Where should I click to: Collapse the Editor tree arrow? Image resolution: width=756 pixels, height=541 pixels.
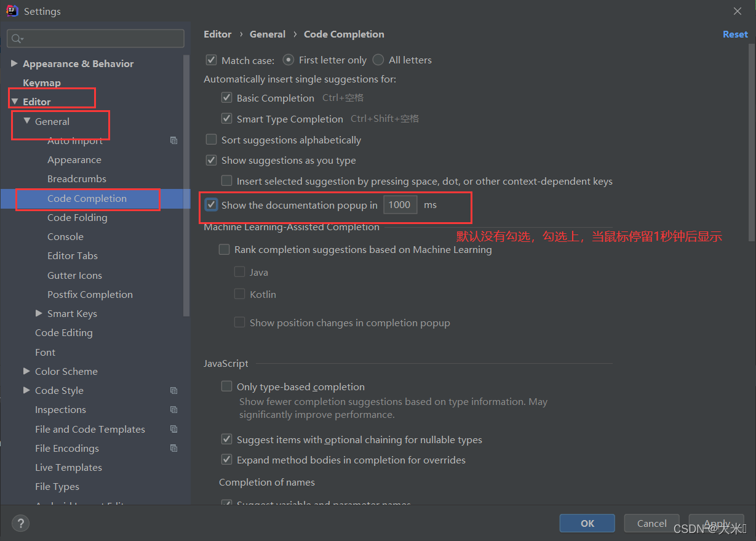(14, 102)
